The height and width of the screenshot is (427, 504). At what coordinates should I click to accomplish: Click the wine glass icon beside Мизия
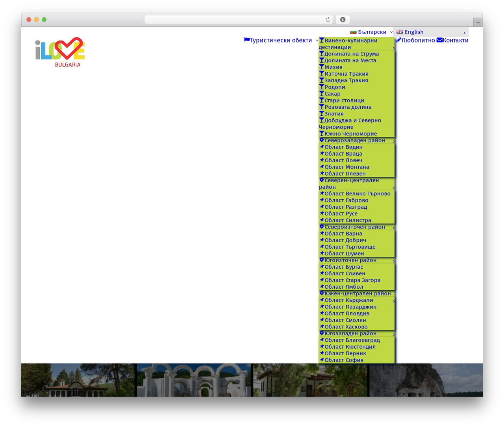point(321,67)
